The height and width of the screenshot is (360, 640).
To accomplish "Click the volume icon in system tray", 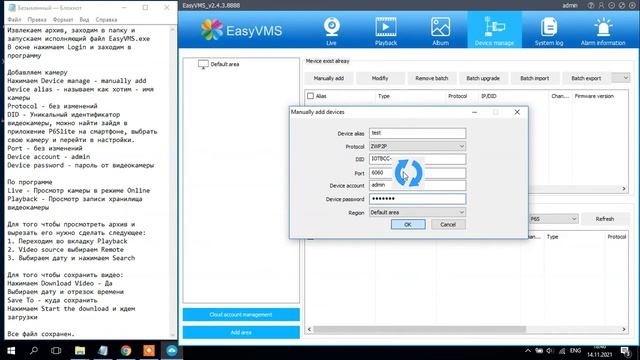I will pyautogui.click(x=550, y=351).
